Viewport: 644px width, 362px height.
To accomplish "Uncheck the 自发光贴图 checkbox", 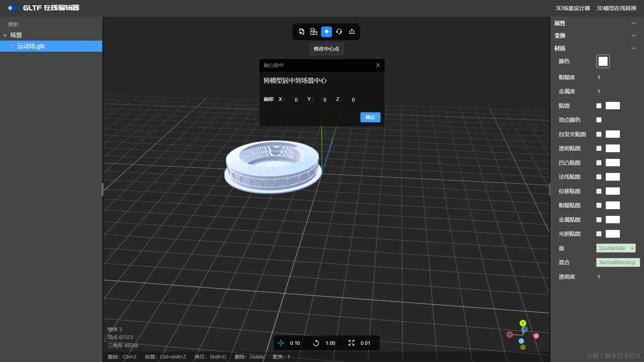I will (599, 134).
